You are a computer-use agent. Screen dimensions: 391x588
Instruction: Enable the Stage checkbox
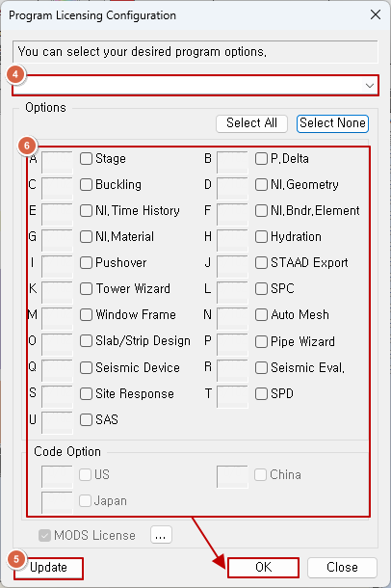[x=86, y=159]
